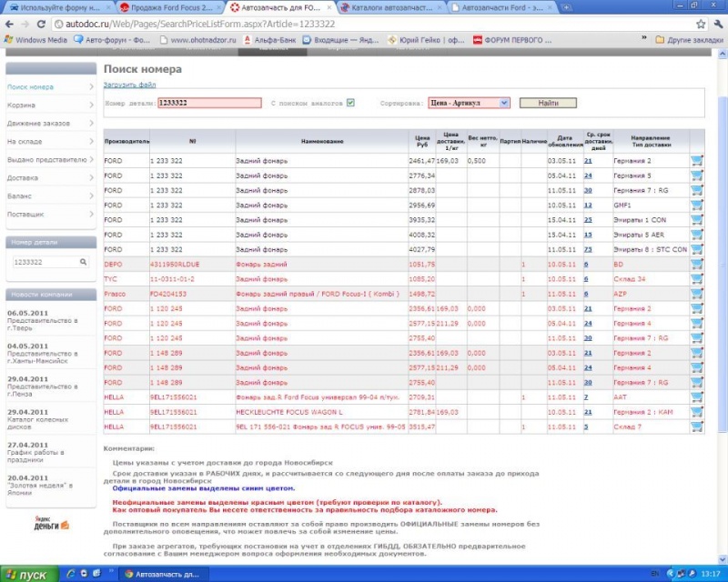
Task: Expand the 'Доставка' sidebar section
Action: tap(50, 177)
